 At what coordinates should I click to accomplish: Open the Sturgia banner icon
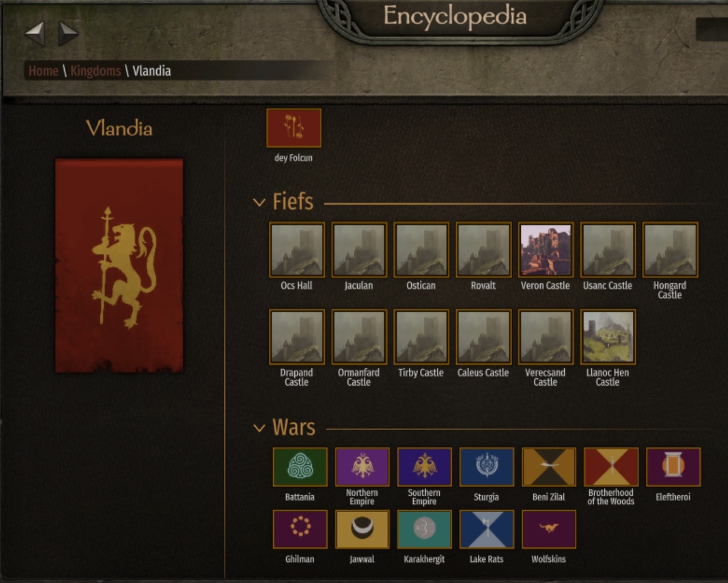tap(487, 467)
